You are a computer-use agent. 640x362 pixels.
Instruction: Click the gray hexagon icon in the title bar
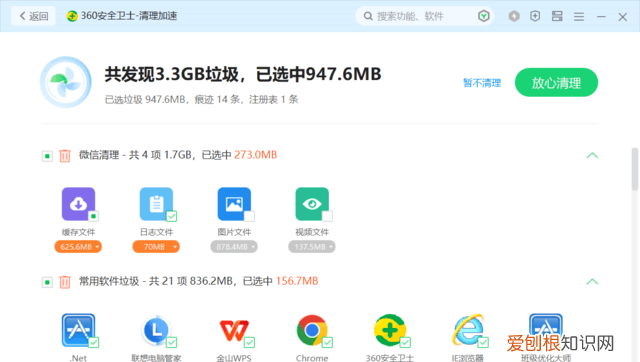pyautogui.click(x=514, y=16)
